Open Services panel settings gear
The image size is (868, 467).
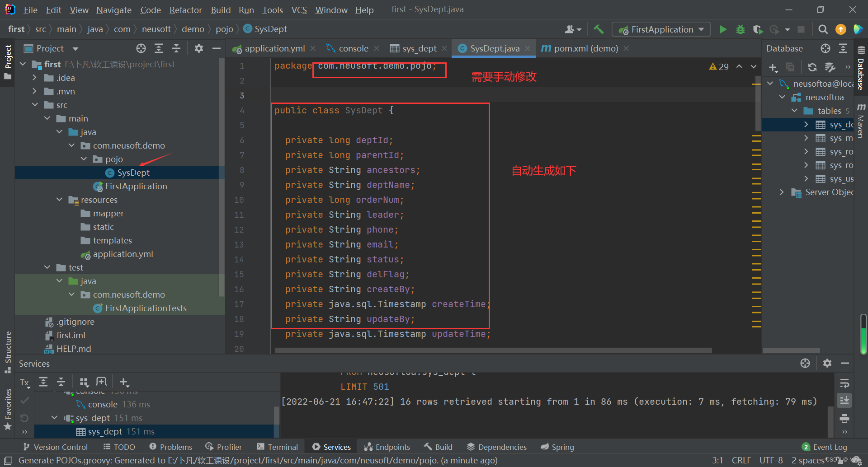(827, 363)
